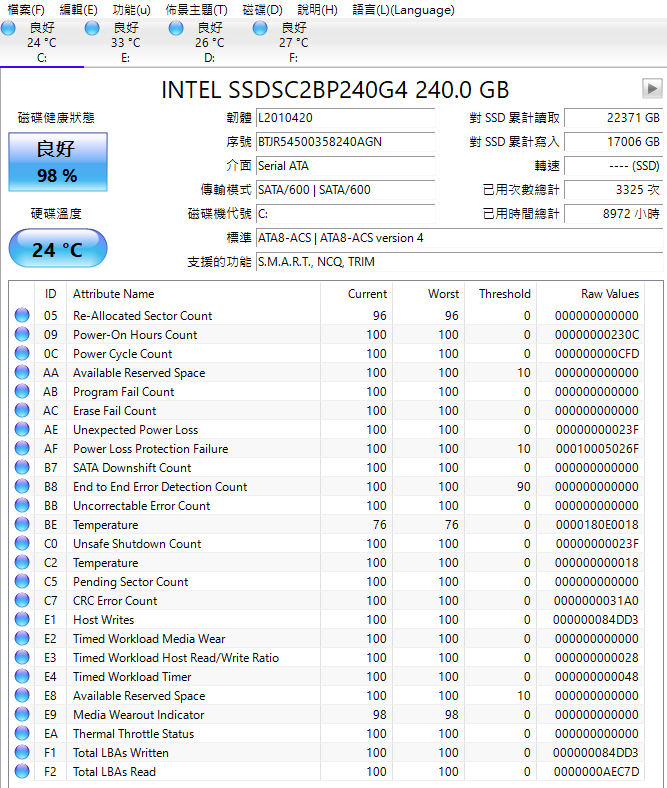This screenshot has height=788, width=667.
Task: Select raw value 00010005026F
Action: [x=597, y=449]
